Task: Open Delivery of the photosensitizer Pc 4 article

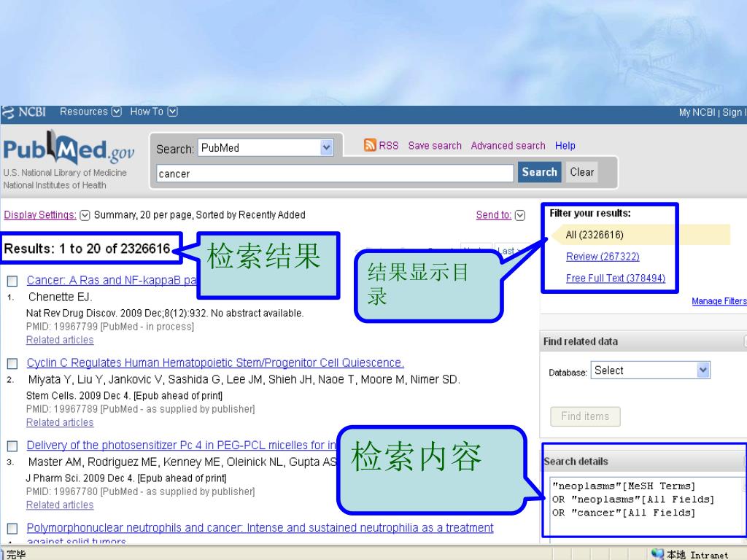Action: (182, 446)
